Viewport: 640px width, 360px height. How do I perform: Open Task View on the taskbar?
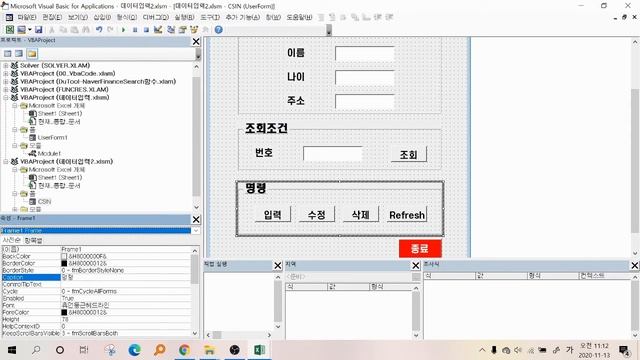click(x=84, y=350)
